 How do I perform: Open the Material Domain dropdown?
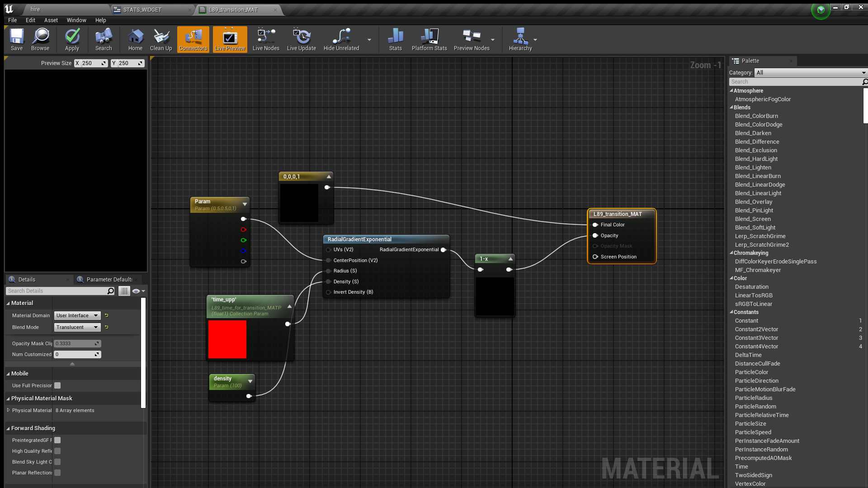(77, 315)
